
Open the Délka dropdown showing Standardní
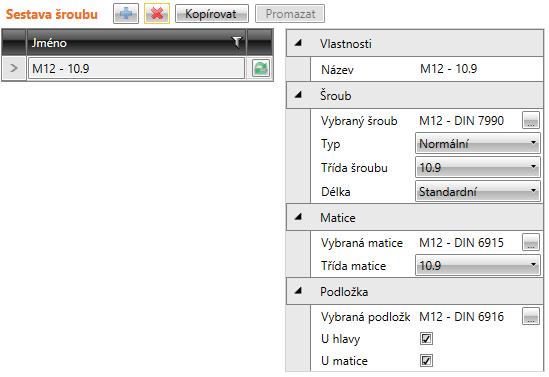click(x=478, y=191)
